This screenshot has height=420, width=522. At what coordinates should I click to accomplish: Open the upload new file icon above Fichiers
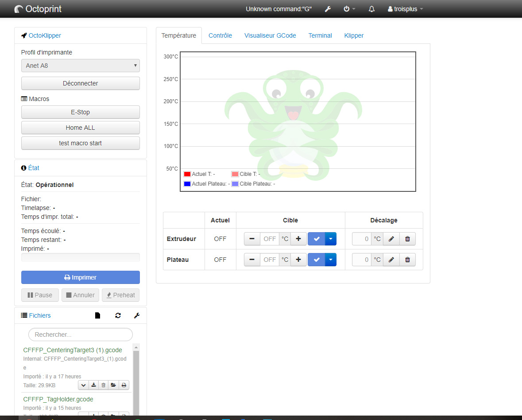[x=97, y=315]
